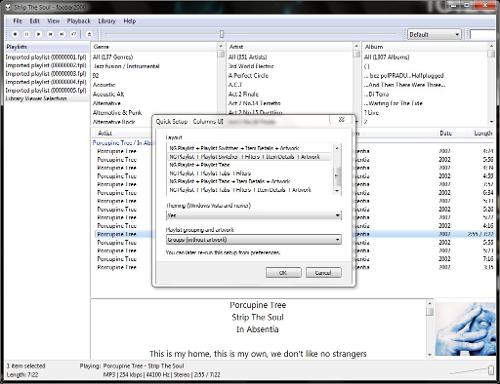
Task: Click Layout list scroll up arrow
Action: [x=337, y=148]
